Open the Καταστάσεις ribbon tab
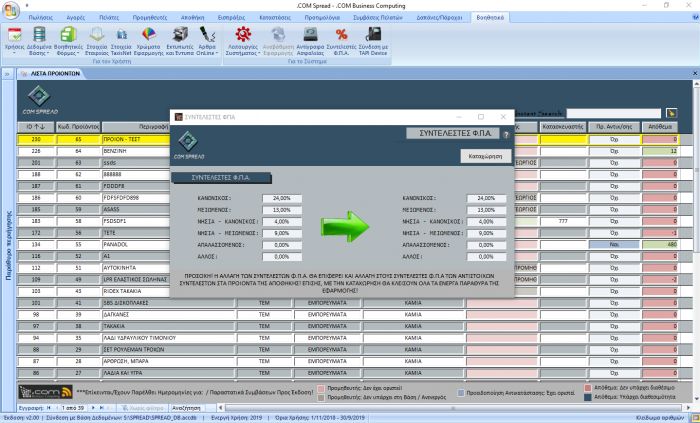Viewport: 700px width, 423px height. pos(275,18)
